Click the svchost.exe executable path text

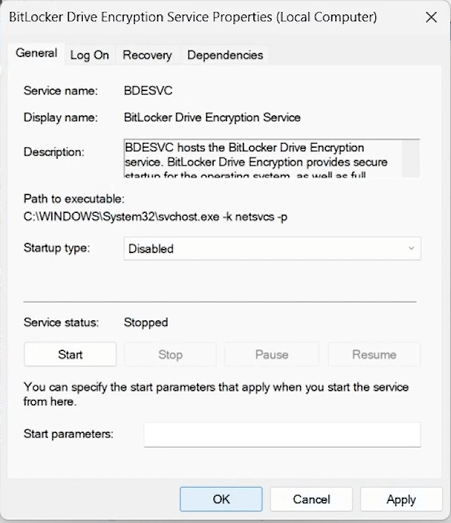tap(155, 217)
